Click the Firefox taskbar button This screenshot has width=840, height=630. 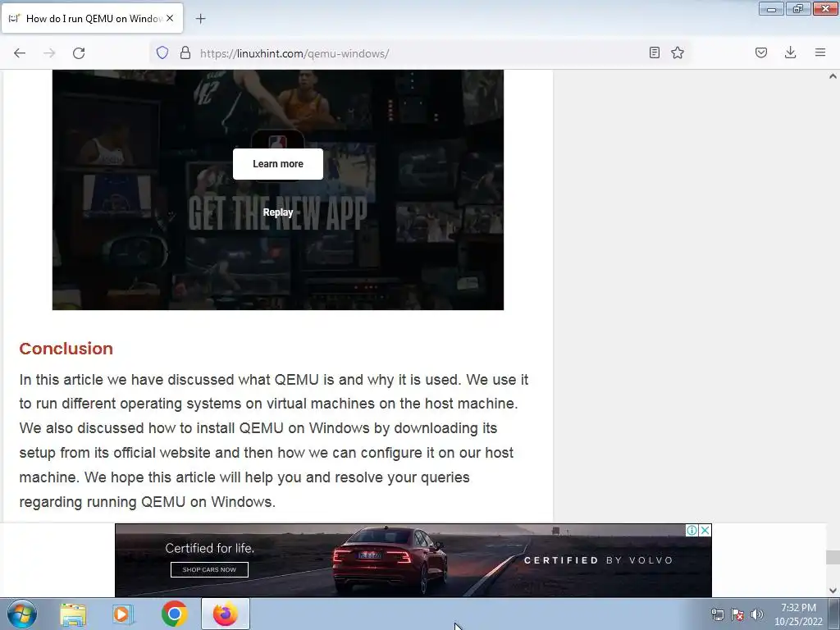point(226,614)
